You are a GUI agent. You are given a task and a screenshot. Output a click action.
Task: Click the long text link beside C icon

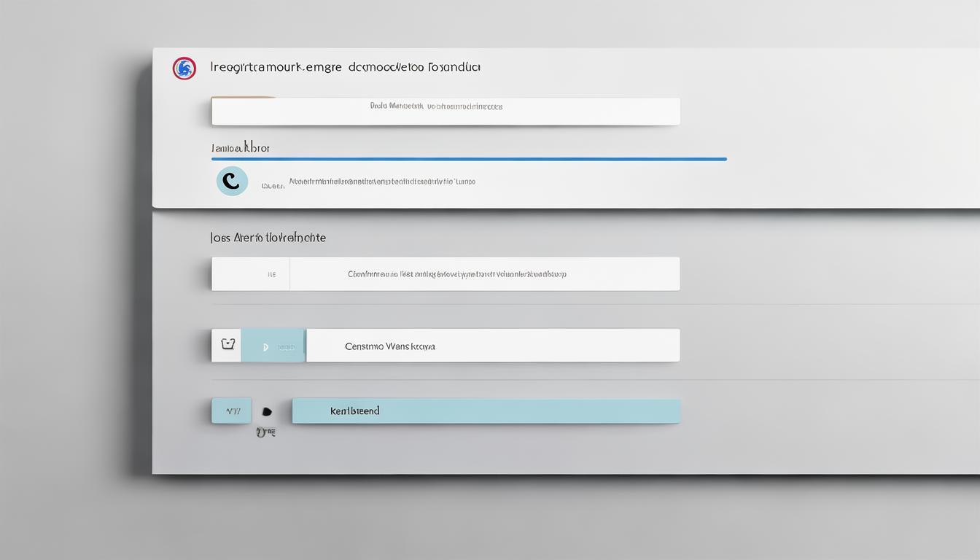point(382,182)
